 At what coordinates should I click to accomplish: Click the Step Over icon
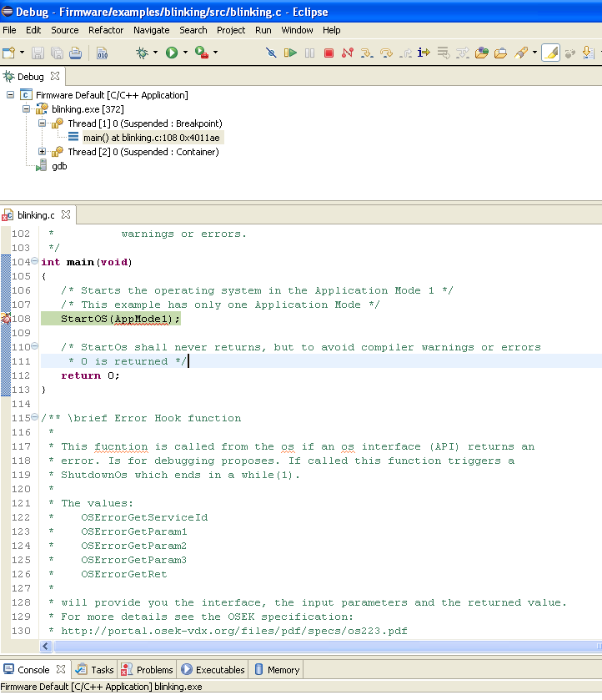386,53
